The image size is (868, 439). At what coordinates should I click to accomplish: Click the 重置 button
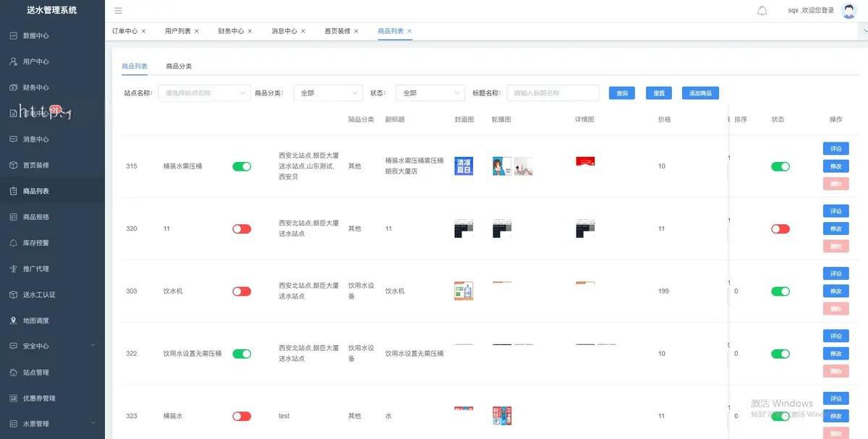[x=659, y=93]
